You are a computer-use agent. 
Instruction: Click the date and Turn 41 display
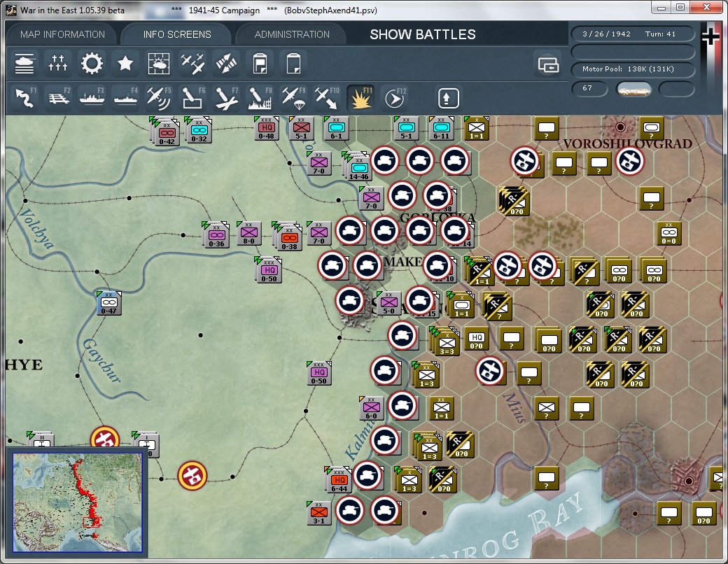(x=632, y=34)
